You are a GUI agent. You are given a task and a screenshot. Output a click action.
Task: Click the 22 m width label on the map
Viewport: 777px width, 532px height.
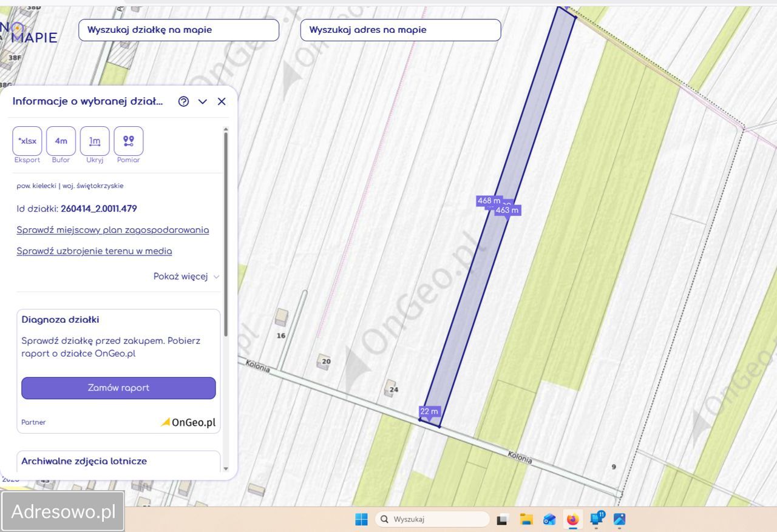[429, 411]
